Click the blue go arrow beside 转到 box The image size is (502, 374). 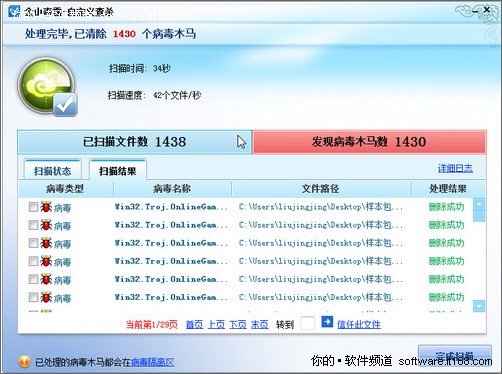(327, 322)
